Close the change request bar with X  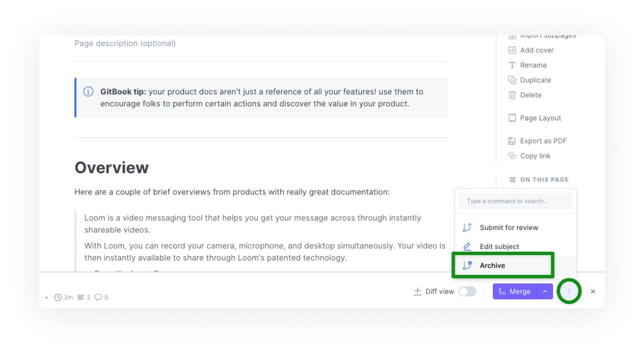pos(593,291)
